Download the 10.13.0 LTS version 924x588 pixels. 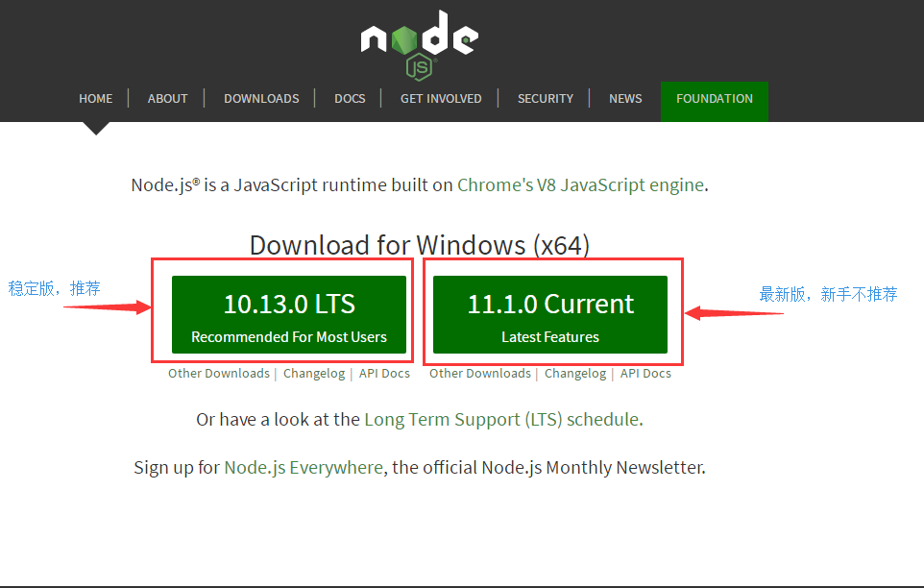[x=289, y=314]
